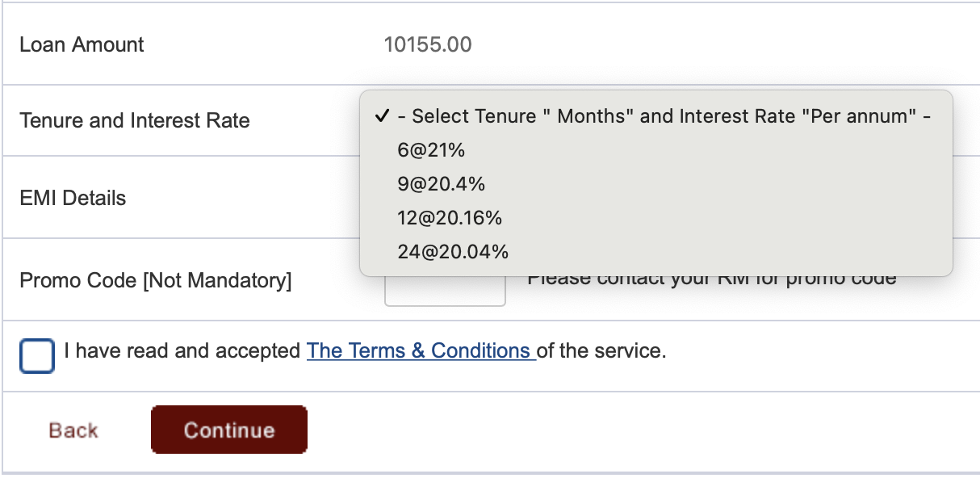Click the checkmark beside the selected option

381,116
